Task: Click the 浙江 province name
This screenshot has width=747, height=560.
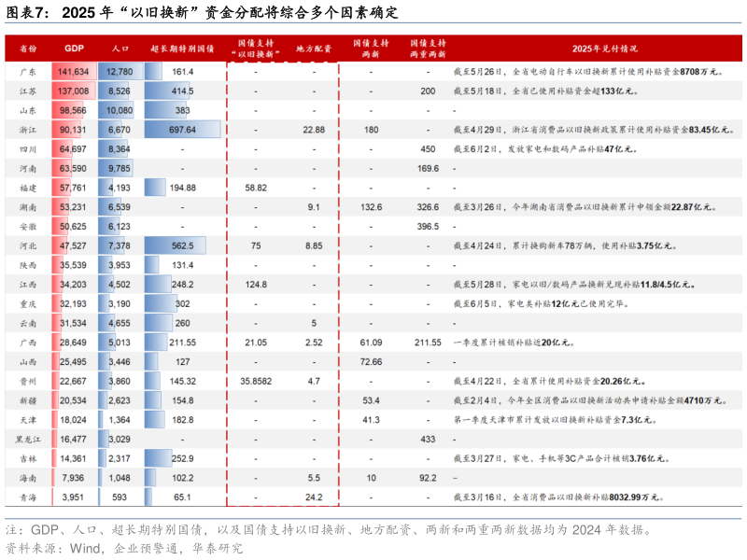Action: [x=28, y=129]
